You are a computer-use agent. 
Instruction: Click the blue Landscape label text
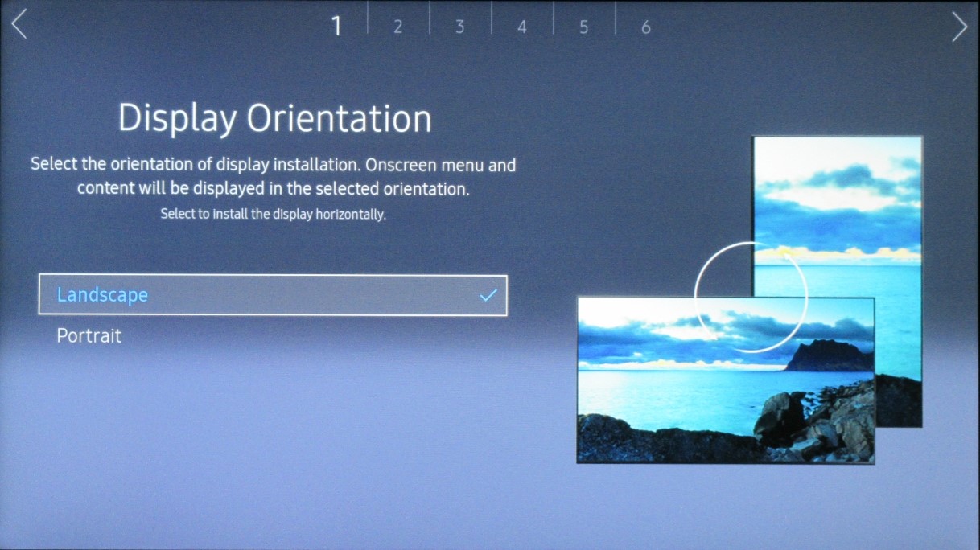[103, 295]
